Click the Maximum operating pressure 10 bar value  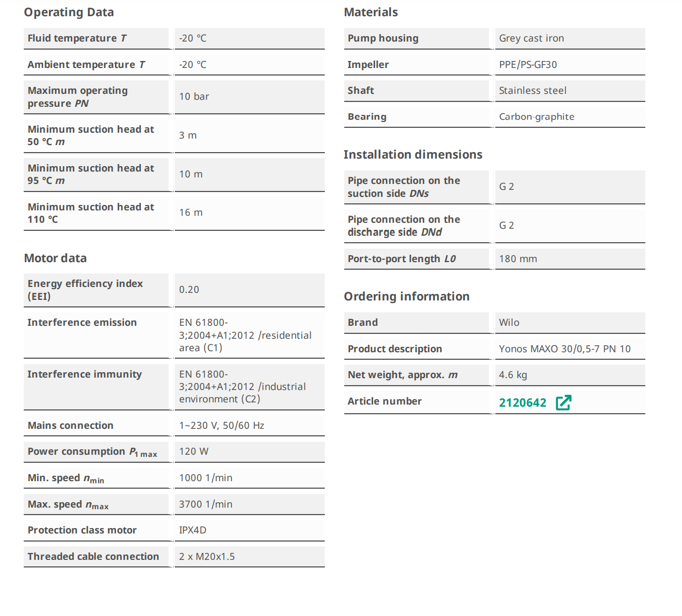coord(194,97)
